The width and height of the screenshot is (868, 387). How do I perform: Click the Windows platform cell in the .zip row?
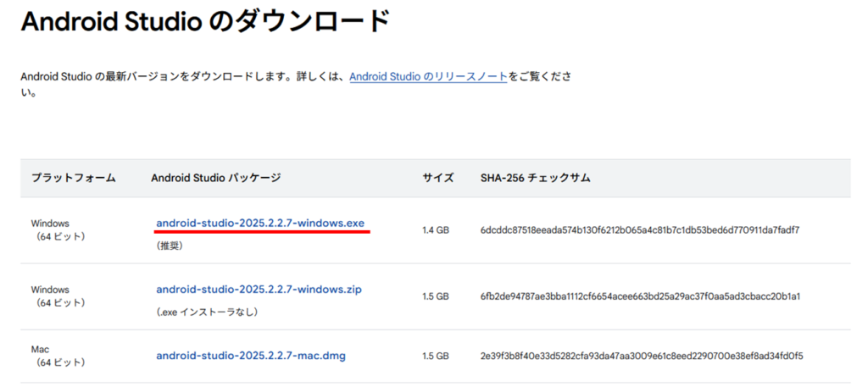pos(57,296)
